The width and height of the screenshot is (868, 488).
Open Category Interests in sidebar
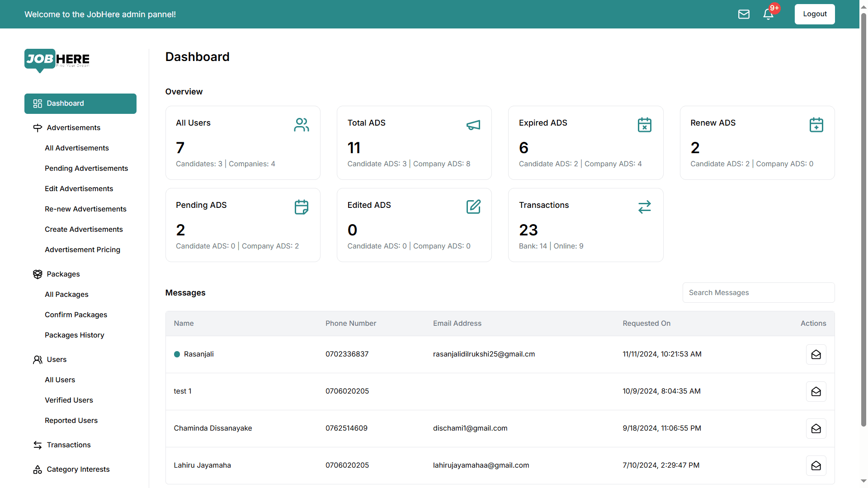78,469
